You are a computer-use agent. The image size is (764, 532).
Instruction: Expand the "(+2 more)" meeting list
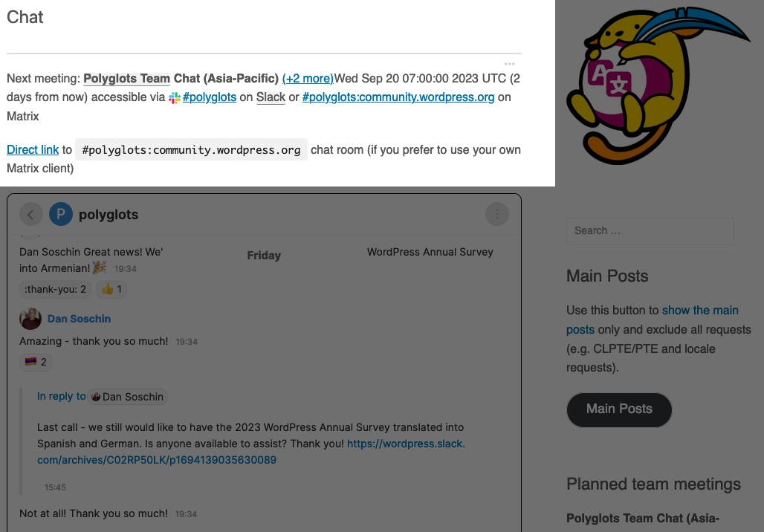point(307,78)
